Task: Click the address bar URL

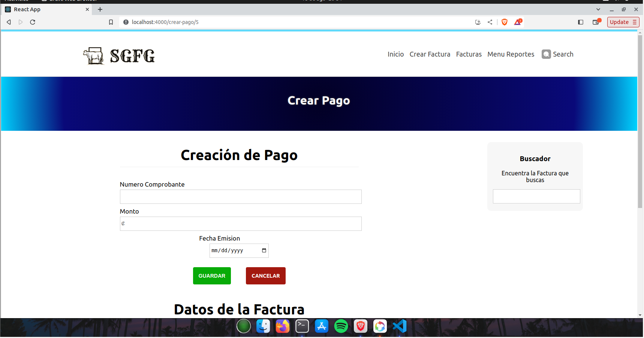Action: pos(165,22)
